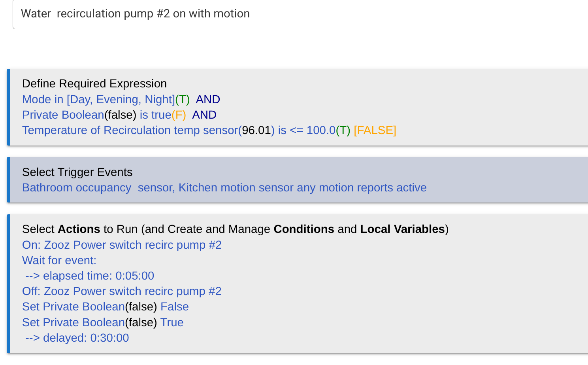
Task: Open the Define Required Expression section heading
Action: tap(94, 83)
